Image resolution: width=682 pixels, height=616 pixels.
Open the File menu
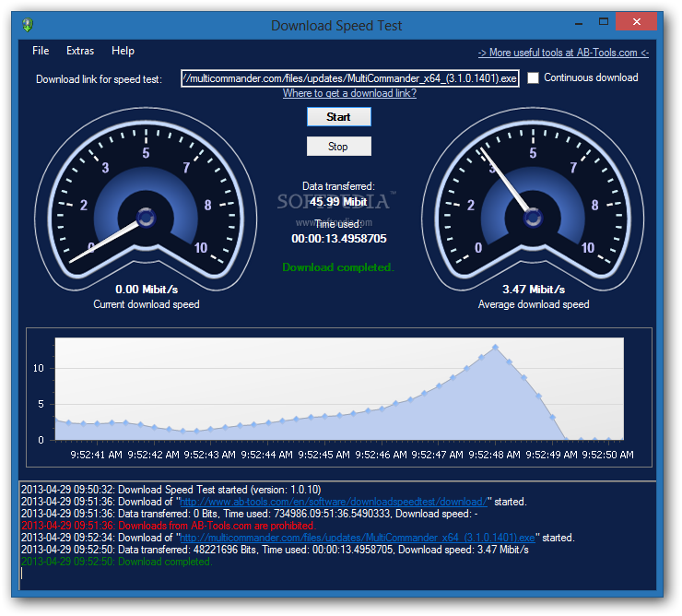[41, 51]
